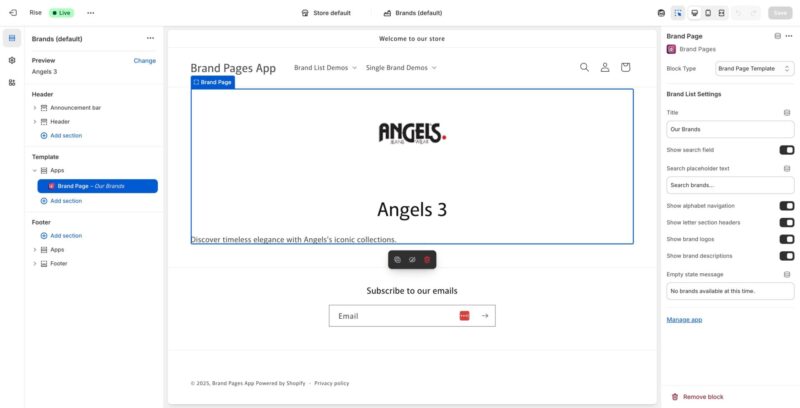Image resolution: width=800 pixels, height=408 pixels.
Task: Switch to mobile preview icon
Action: (708, 13)
